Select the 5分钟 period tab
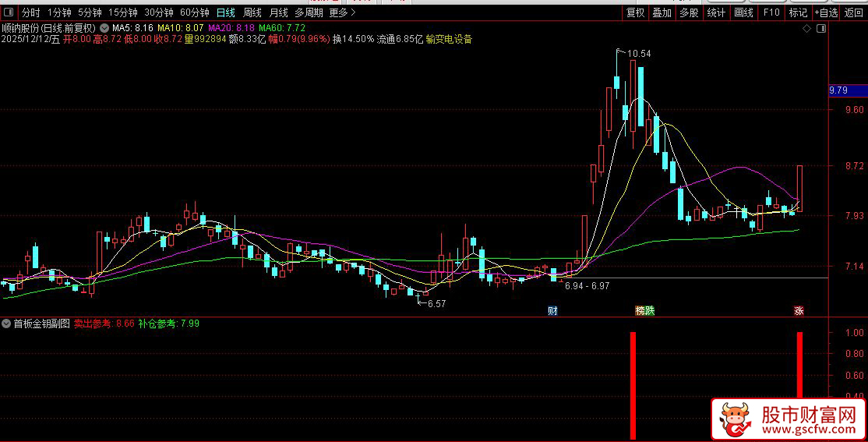This screenshot has height=442, width=868. (90, 12)
